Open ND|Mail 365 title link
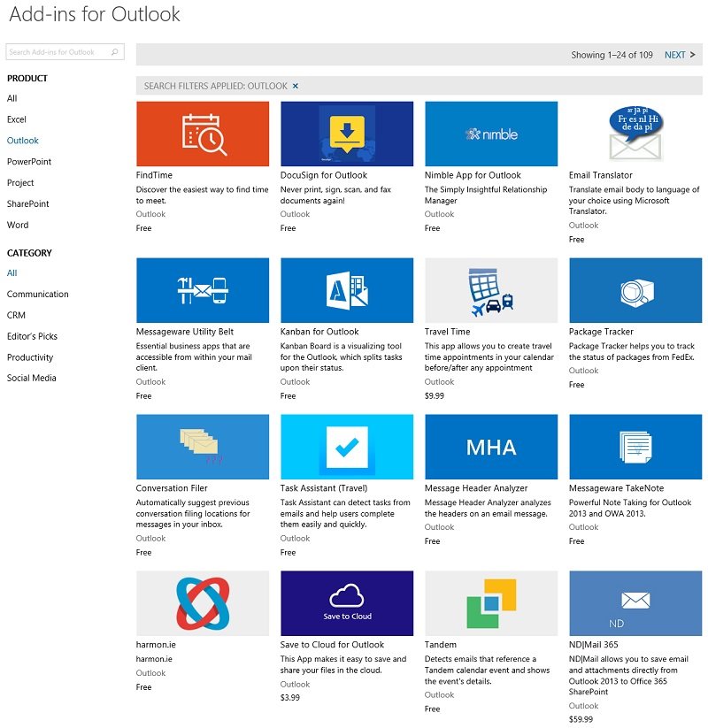The height and width of the screenshot is (728, 708). click(x=594, y=645)
